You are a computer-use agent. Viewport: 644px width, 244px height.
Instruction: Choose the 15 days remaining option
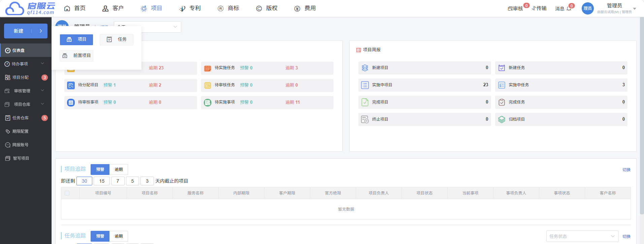point(102,181)
